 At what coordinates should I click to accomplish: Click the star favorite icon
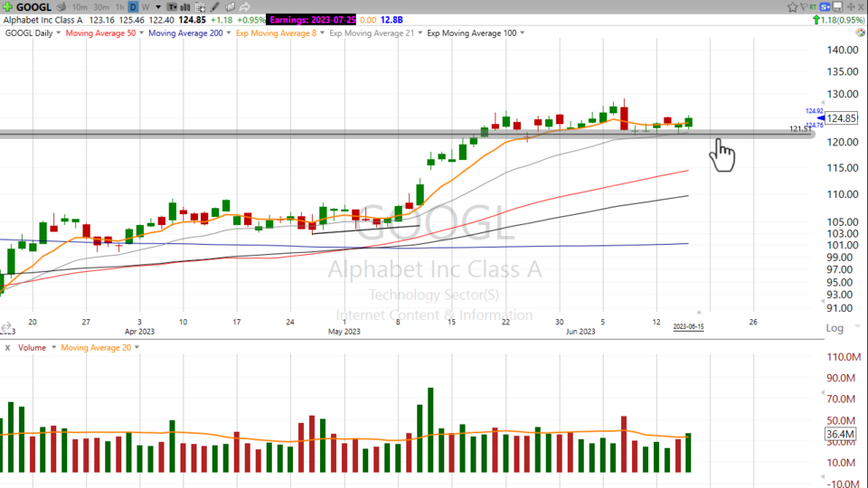[x=792, y=7]
